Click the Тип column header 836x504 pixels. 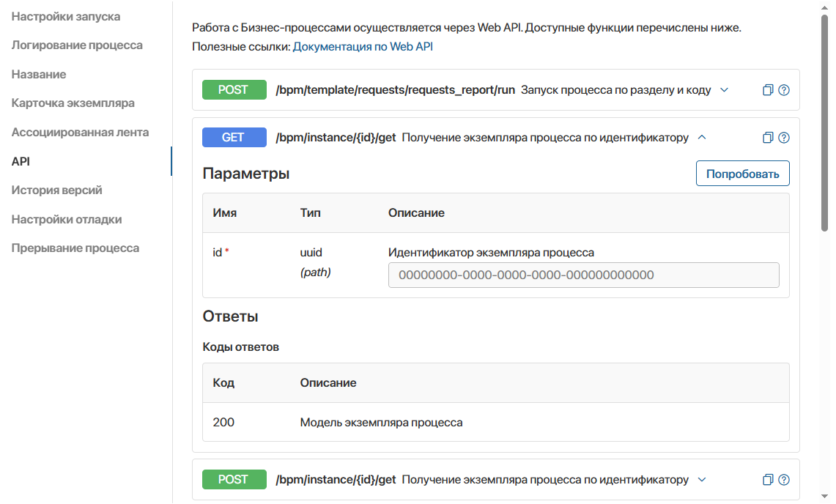click(311, 212)
